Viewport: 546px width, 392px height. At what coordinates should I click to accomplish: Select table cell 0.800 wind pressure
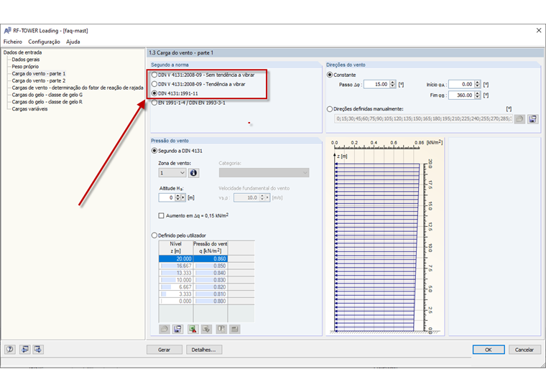[210, 301]
